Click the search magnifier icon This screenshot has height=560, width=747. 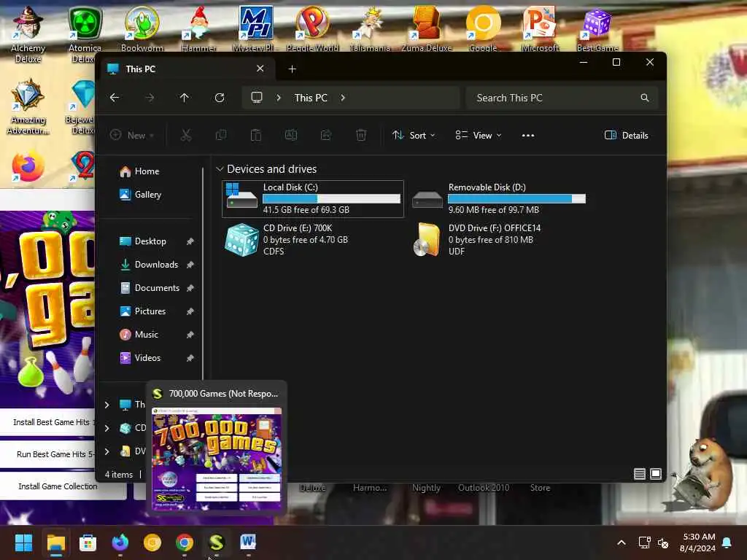click(x=645, y=98)
